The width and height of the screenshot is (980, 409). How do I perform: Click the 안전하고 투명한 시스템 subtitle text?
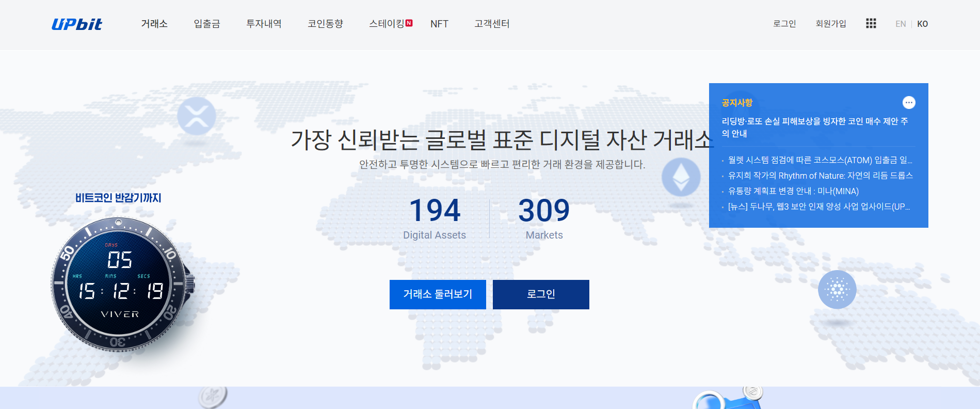pos(502,164)
